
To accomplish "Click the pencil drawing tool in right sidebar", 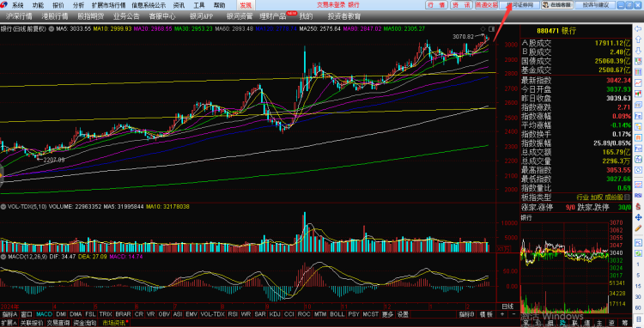I will 638,228.
